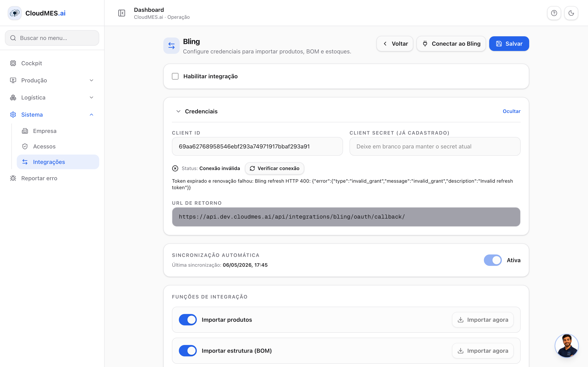
Task: Click the CloudMES.ai brain logo
Action: point(14,13)
